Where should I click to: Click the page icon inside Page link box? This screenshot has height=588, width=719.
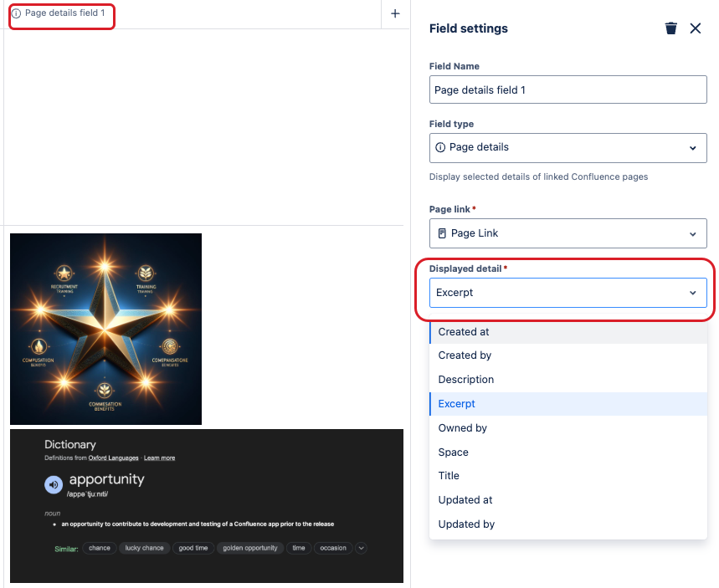pyautogui.click(x=442, y=233)
